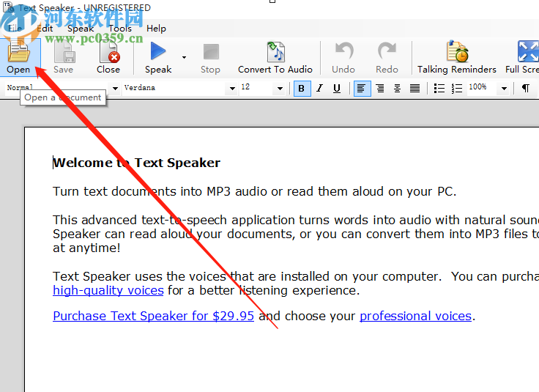Toggle italic formatting

click(x=320, y=89)
